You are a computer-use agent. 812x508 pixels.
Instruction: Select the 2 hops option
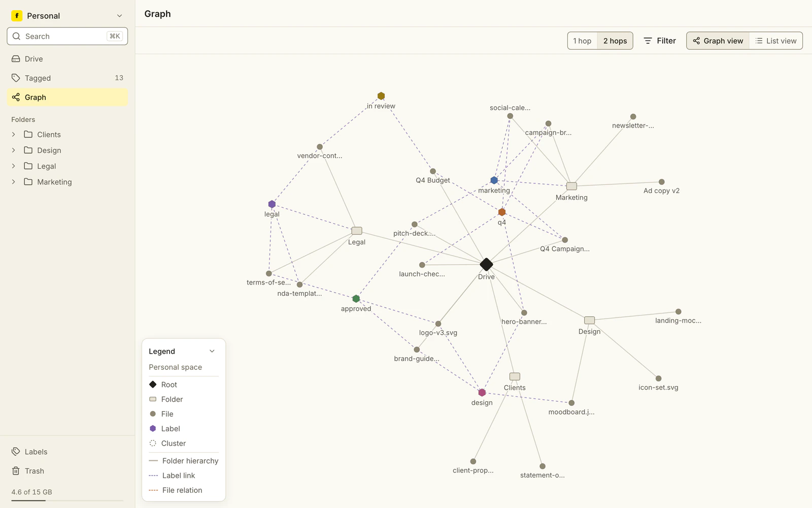[615, 41]
